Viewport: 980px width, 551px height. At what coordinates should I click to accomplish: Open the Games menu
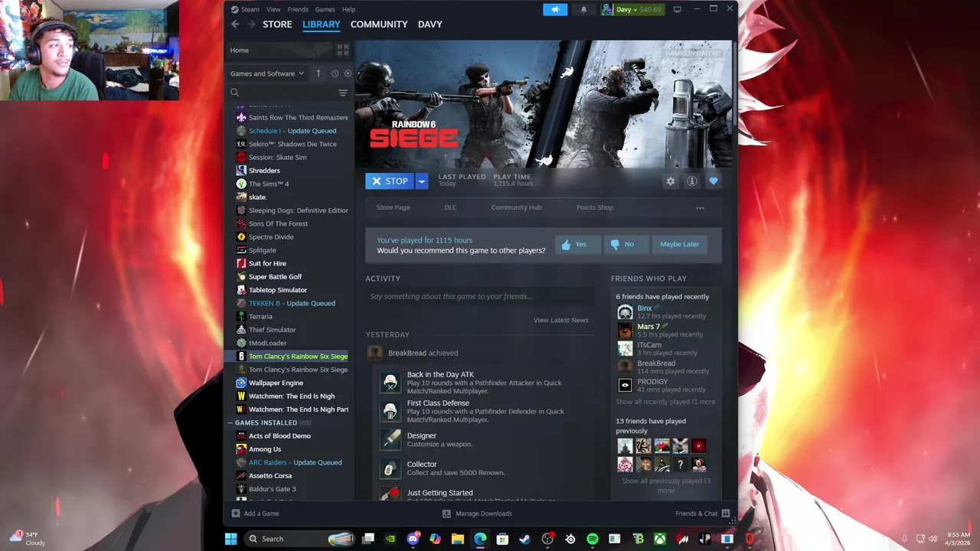[x=325, y=9]
